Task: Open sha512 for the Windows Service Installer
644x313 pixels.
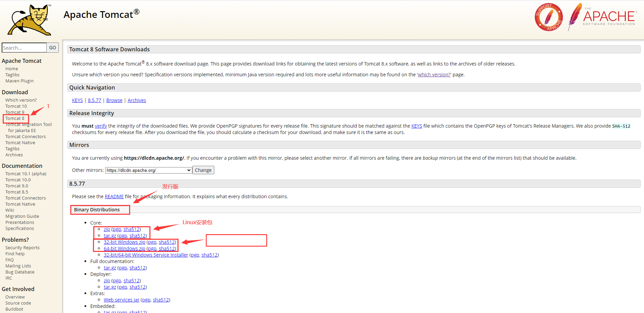Action: pyautogui.click(x=210, y=255)
